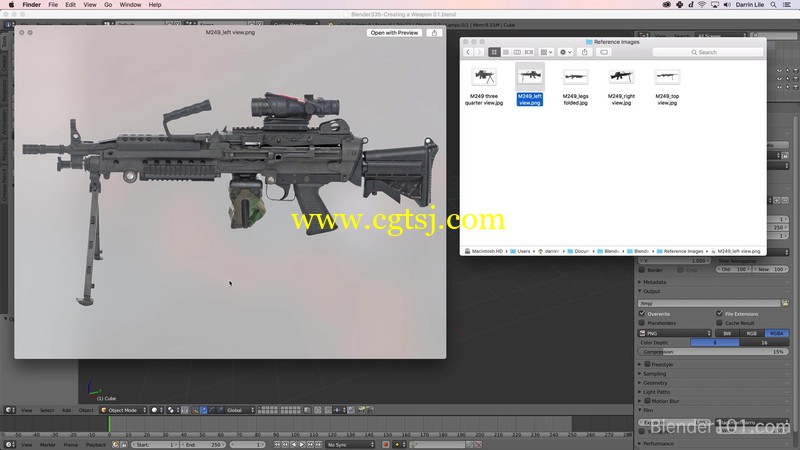Switch Finder to list view

(506, 52)
